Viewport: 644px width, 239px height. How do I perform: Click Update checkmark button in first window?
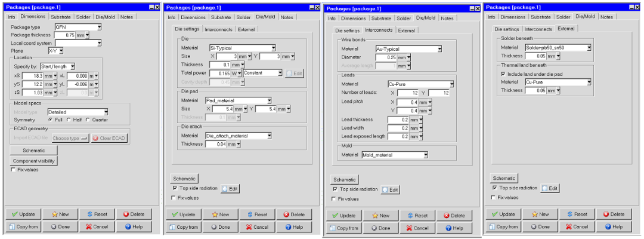click(23, 215)
